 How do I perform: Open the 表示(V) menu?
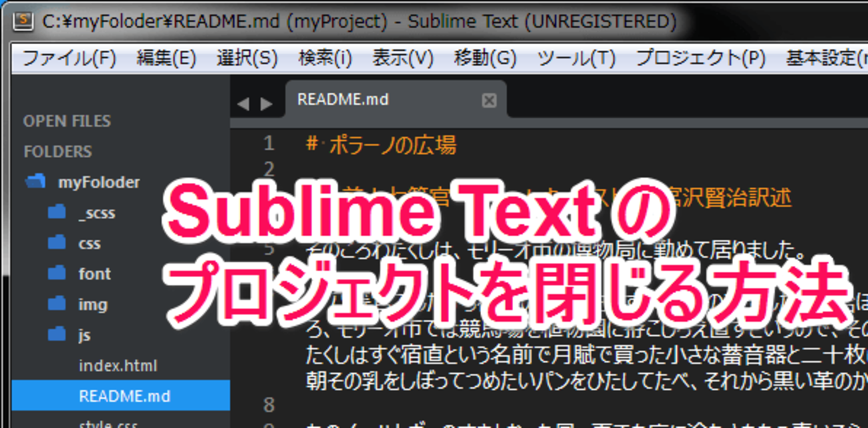[403, 58]
